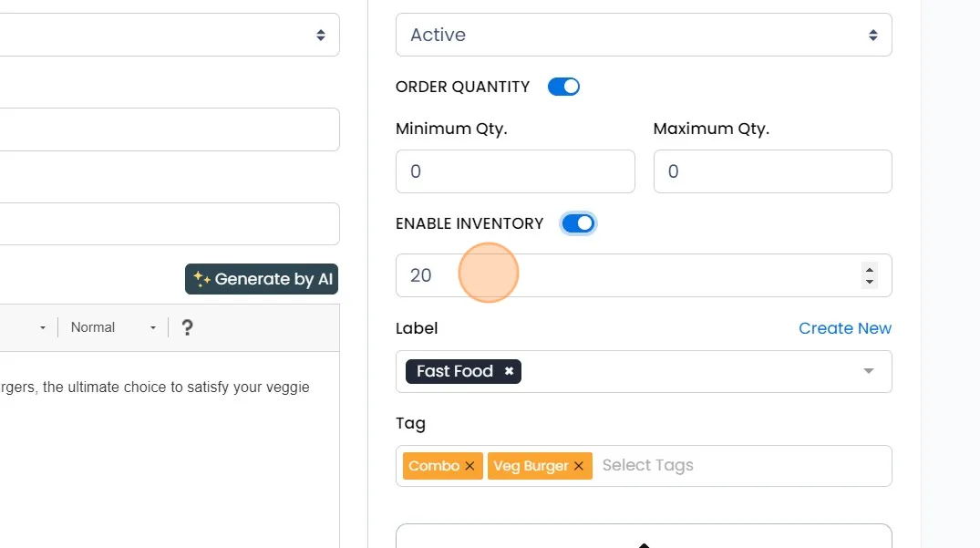Remove the Combo tag
This screenshot has width=980, height=548.
coord(469,466)
